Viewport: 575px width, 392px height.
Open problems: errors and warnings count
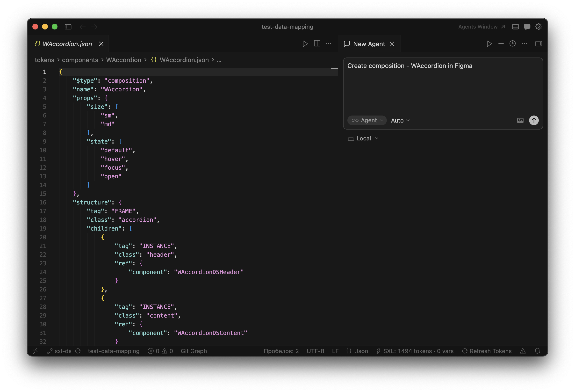(160, 351)
